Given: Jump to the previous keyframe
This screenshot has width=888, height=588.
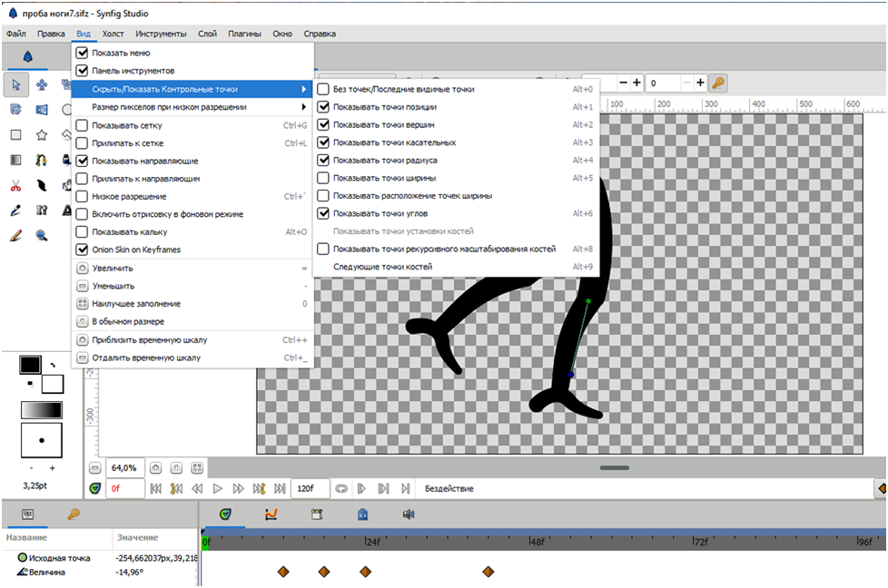Looking at the screenshot, I should click(x=177, y=488).
